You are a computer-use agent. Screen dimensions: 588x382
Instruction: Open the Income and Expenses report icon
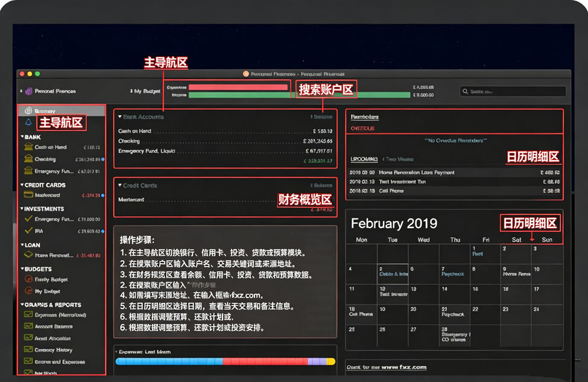pos(28,361)
